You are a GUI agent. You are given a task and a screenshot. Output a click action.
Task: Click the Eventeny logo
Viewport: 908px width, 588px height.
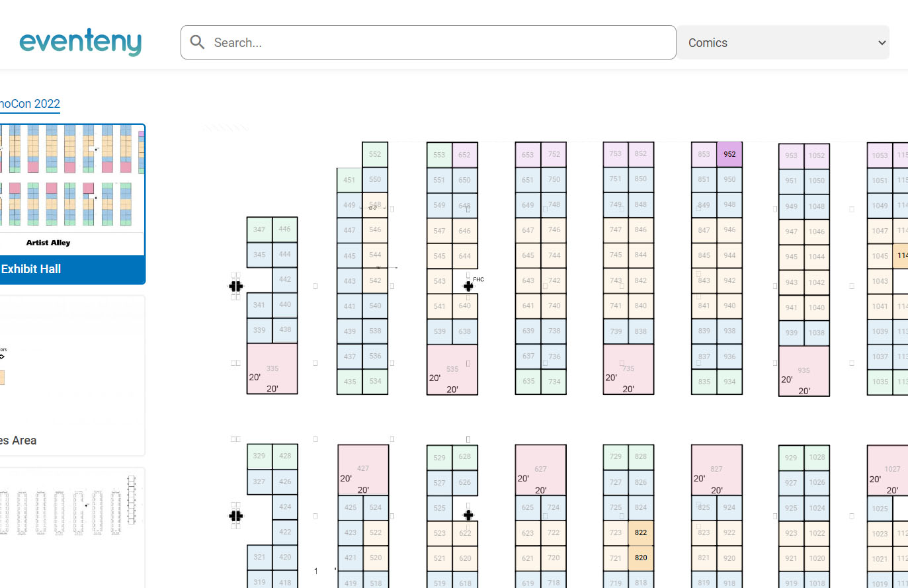81,41
